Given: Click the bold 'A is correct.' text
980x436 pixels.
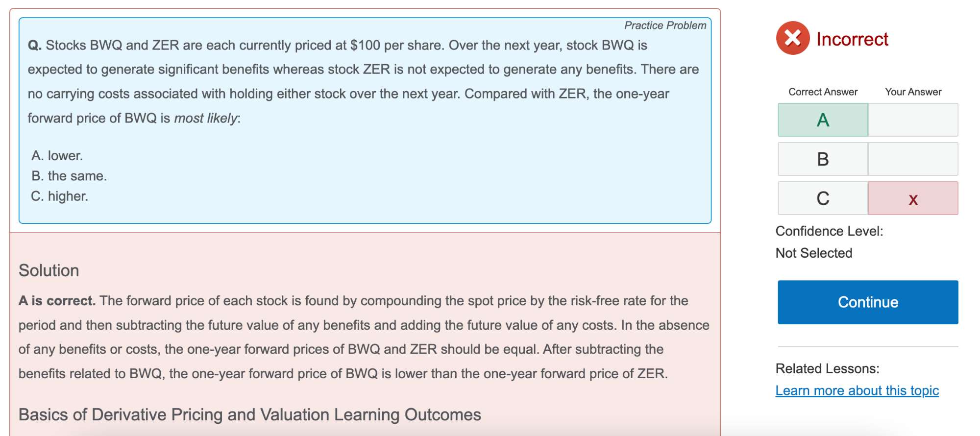Looking at the screenshot, I should coord(57,301).
